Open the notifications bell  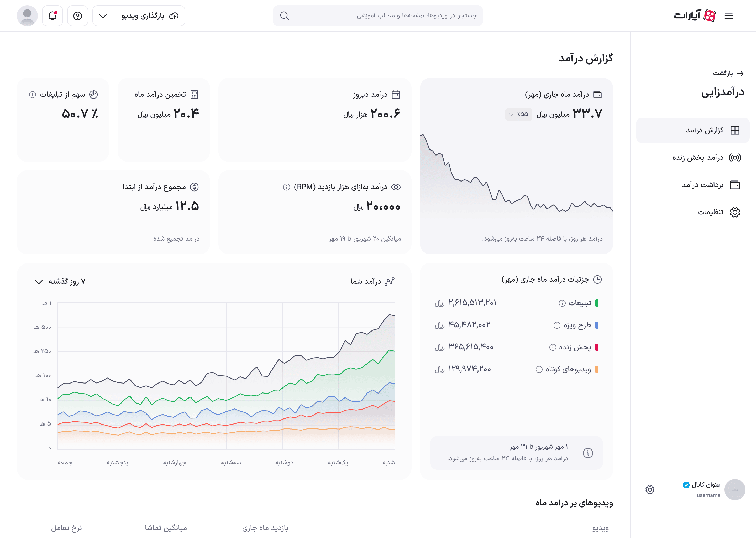52,15
